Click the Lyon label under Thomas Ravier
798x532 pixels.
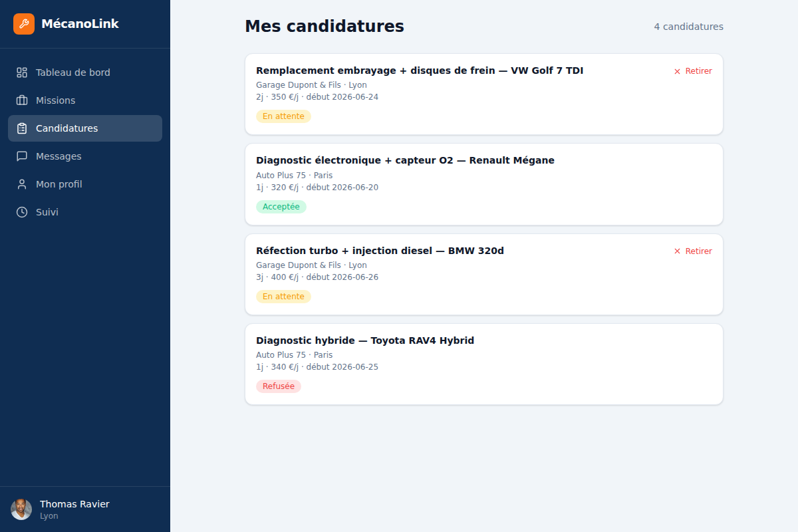pyautogui.click(x=49, y=516)
